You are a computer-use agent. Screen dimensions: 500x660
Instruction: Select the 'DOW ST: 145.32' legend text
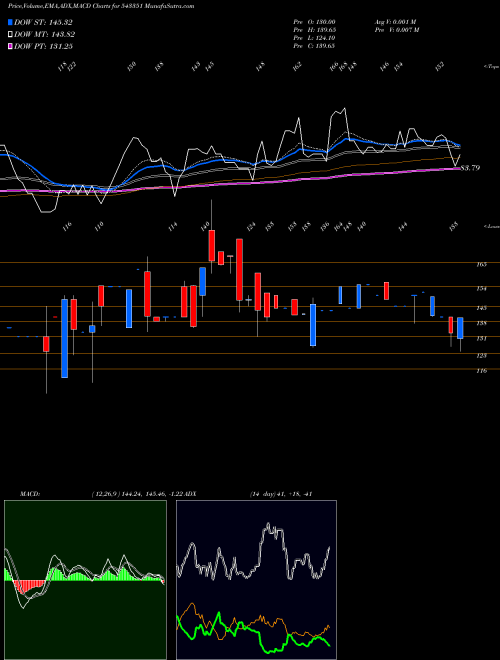[43, 22]
